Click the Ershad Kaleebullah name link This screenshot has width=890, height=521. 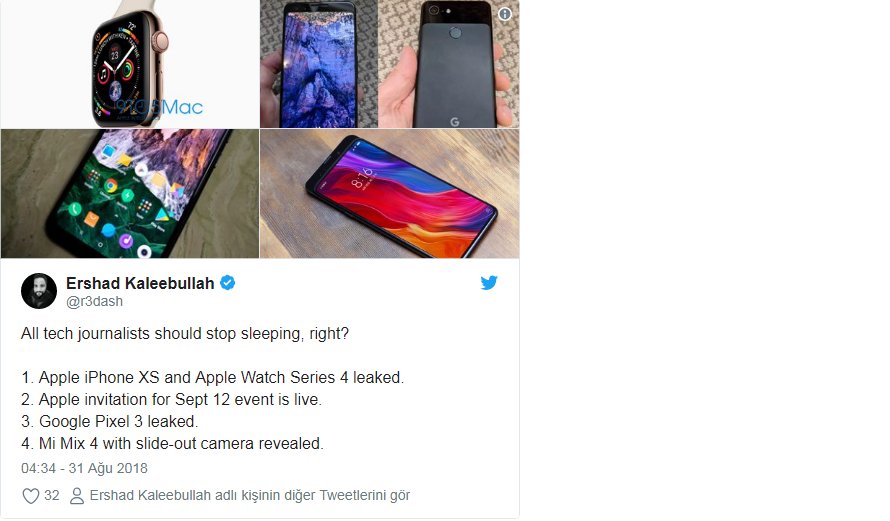(x=140, y=283)
